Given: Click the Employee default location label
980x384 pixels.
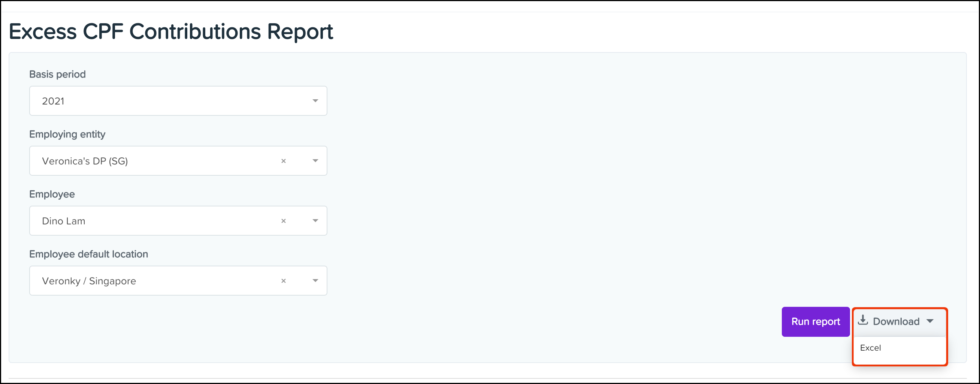Looking at the screenshot, I should pyautogui.click(x=89, y=254).
